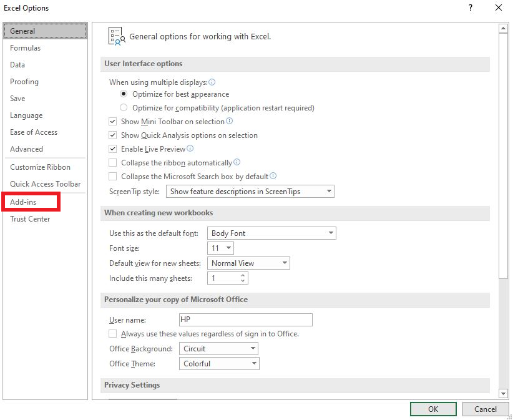Screen dimensions: 513x420
Task: Open the Advanced category
Action: click(45, 149)
